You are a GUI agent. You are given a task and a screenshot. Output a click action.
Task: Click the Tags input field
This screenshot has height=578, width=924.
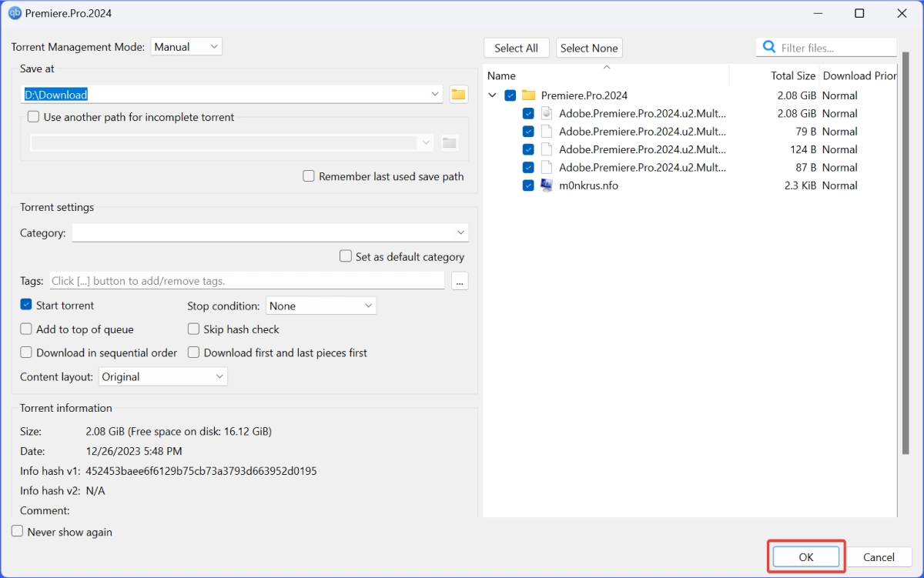click(247, 281)
